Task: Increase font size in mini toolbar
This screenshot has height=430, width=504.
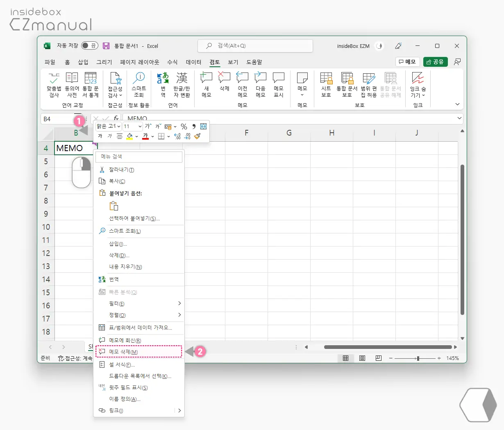Action: click(148, 127)
